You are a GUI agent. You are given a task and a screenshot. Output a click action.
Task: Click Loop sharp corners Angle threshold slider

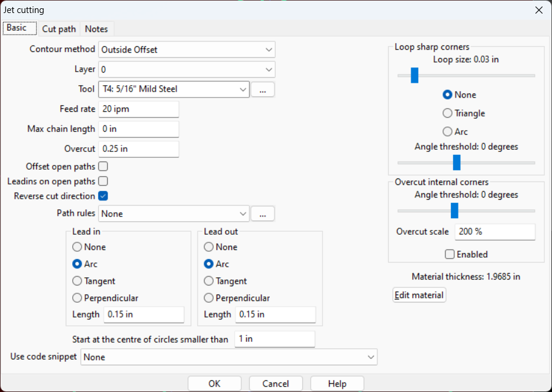click(x=466, y=163)
